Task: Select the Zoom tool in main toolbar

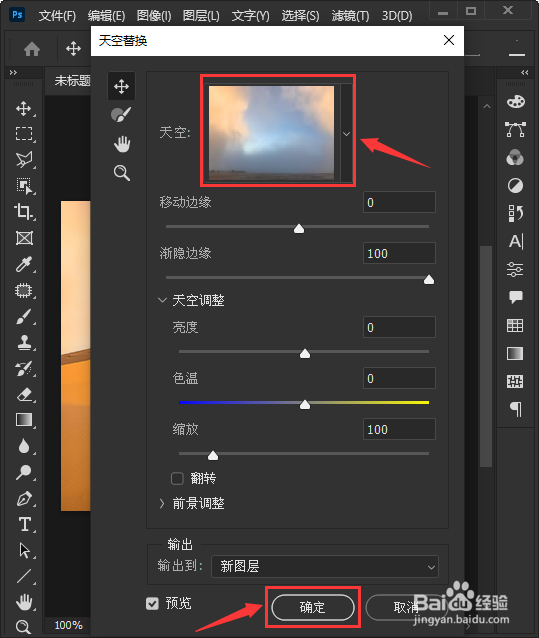Action: (24, 627)
